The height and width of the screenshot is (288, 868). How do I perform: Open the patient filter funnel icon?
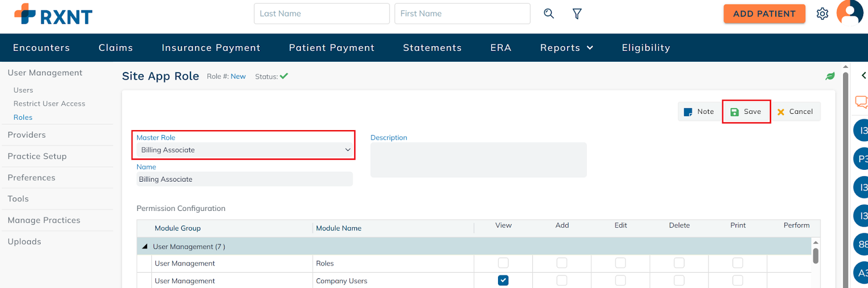tap(577, 14)
